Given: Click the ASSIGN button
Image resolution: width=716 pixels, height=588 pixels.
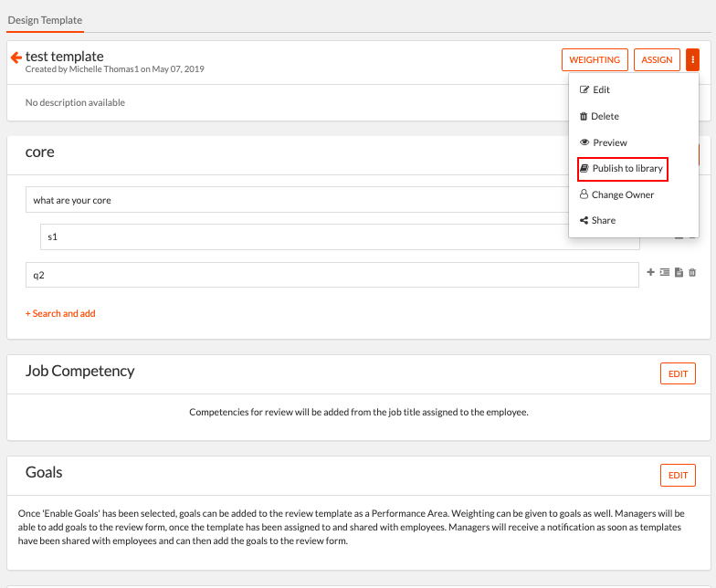Looking at the screenshot, I should click(657, 60).
